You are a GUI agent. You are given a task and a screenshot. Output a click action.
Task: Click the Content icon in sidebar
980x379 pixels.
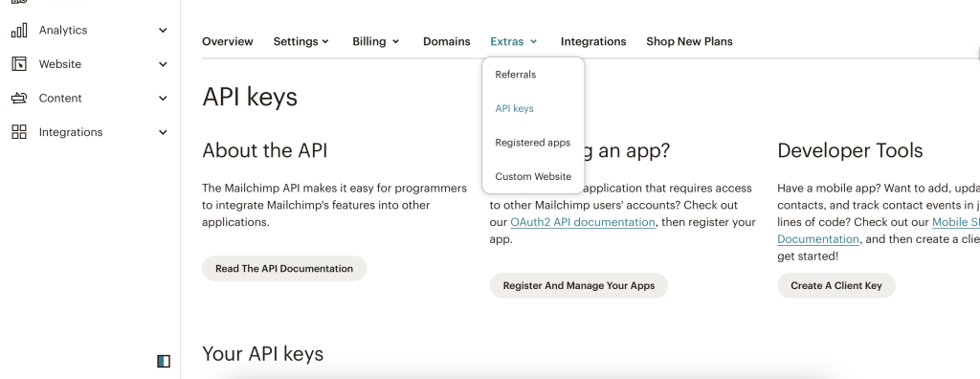pyautogui.click(x=19, y=99)
